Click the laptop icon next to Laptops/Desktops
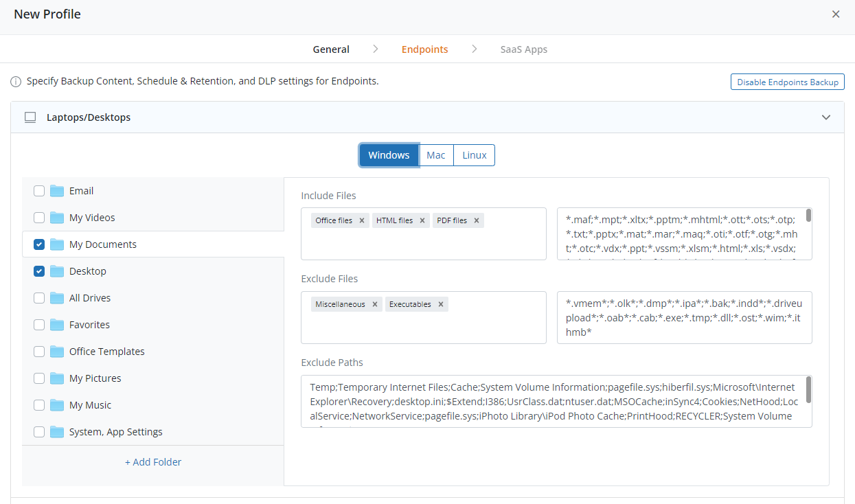The image size is (855, 504). (x=30, y=117)
